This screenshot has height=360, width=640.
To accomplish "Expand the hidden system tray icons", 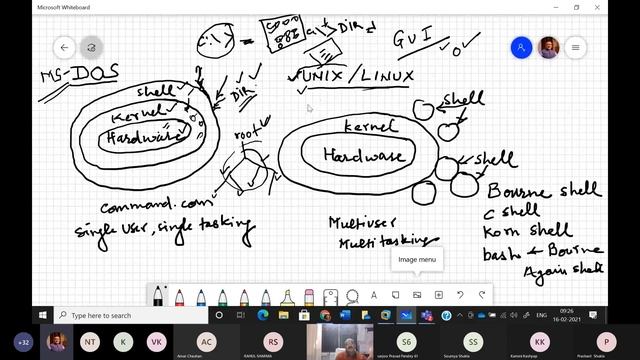I will click(460, 315).
